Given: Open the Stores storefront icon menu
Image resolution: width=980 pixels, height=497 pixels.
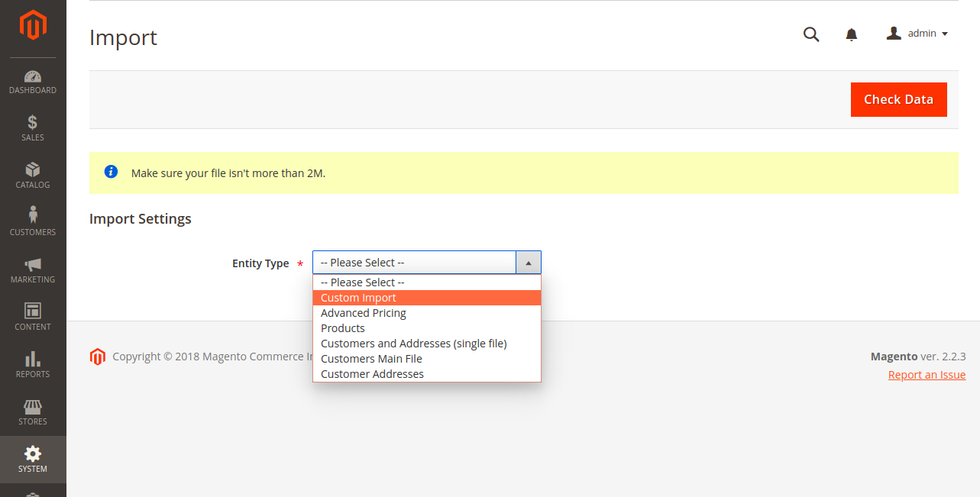Looking at the screenshot, I should point(33,411).
